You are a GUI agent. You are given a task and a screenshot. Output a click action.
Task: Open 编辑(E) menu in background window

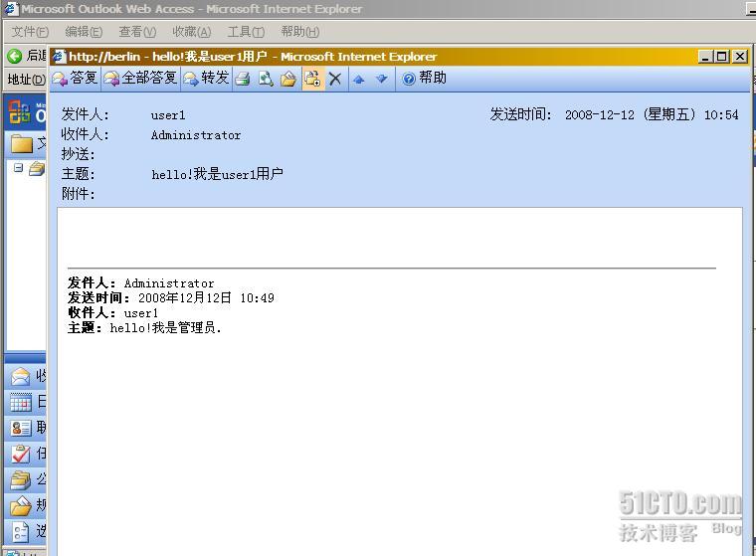(x=84, y=32)
